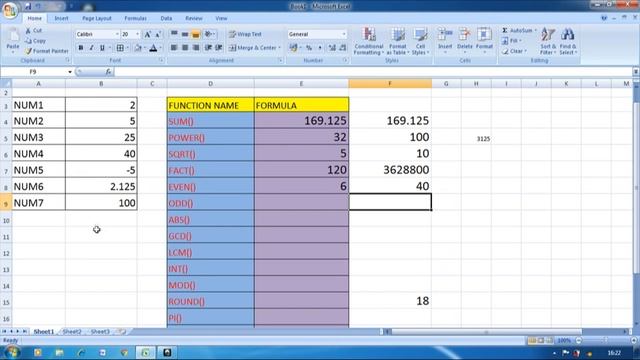Image resolution: width=640 pixels, height=360 pixels.
Task: Open the Fill dropdown
Action: point(512,41)
